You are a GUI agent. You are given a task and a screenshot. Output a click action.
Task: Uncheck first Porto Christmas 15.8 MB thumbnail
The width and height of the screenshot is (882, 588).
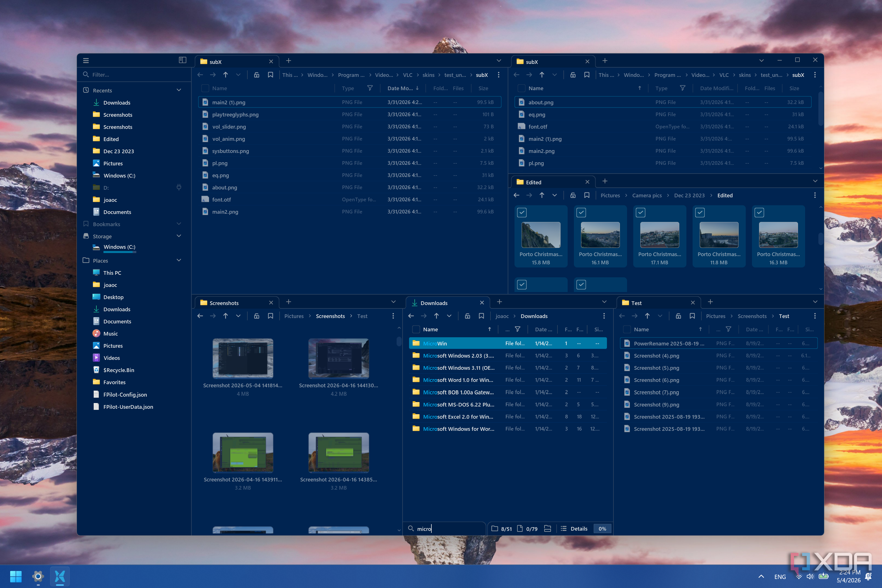522,213
